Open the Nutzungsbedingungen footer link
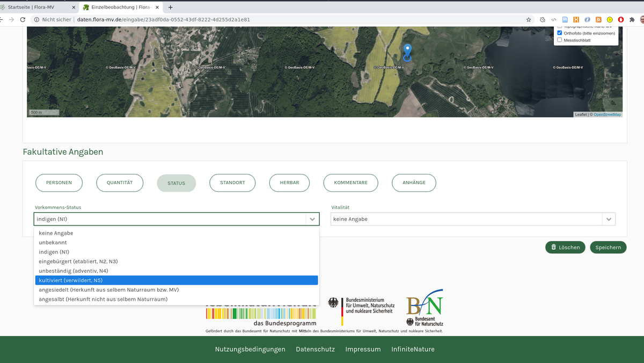The image size is (644, 363). 250,349
